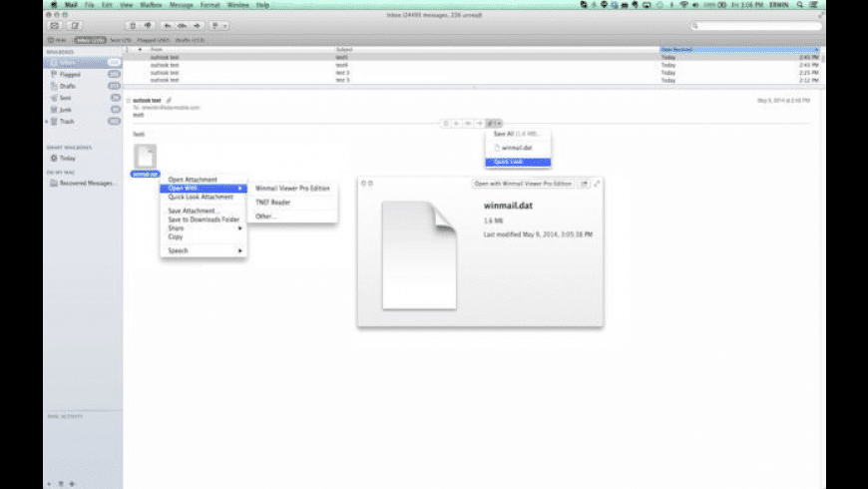The image size is (868, 489).
Task: Open Sent mailbox in sidebar
Action: point(83,98)
